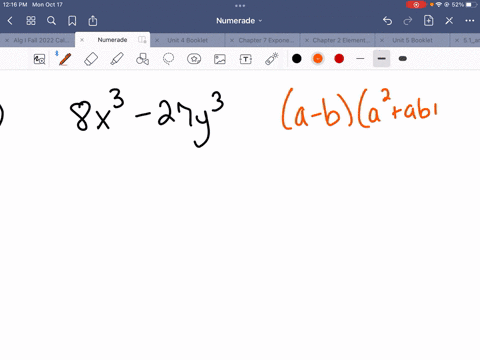This screenshot has height=360, width=480.
Task: Add a new page
Action: [428, 21]
